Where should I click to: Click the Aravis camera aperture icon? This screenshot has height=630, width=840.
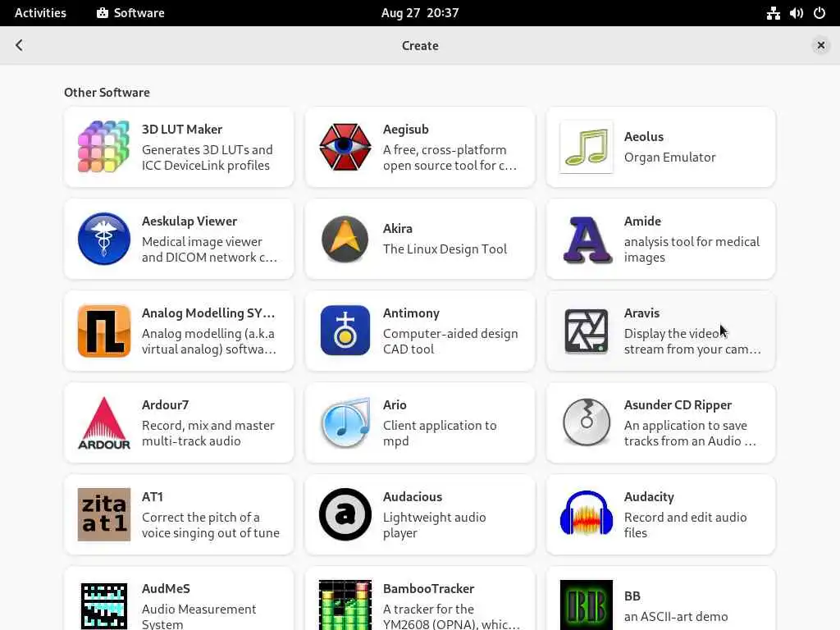[586, 331]
